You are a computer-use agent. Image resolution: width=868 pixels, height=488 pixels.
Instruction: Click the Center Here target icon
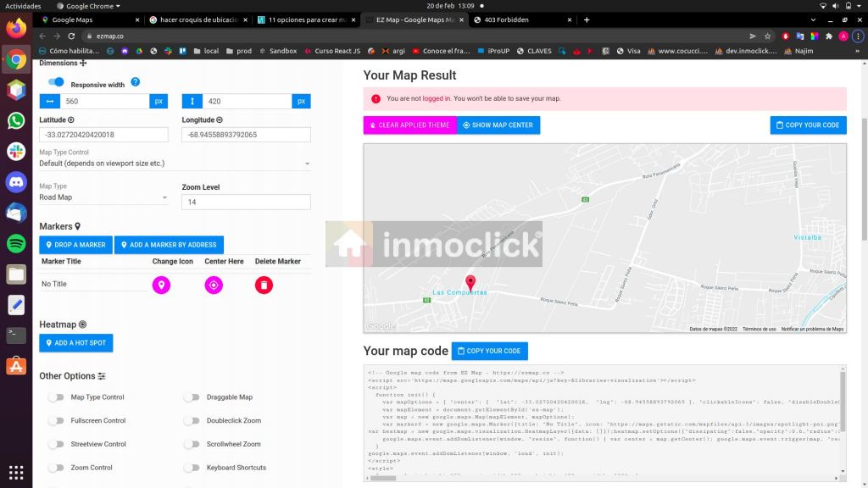pyautogui.click(x=214, y=286)
